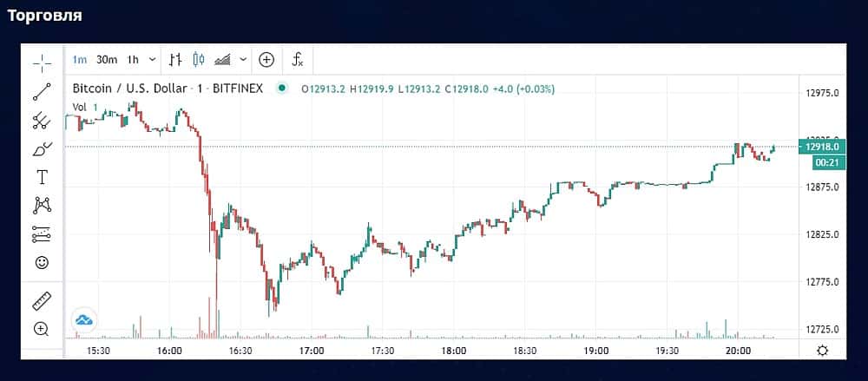Select the 30m timeframe

click(107, 60)
